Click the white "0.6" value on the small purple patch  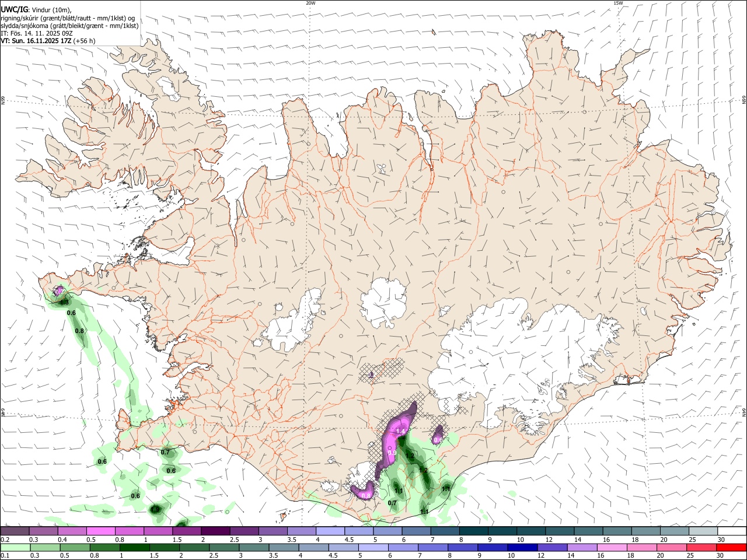[x=438, y=439]
